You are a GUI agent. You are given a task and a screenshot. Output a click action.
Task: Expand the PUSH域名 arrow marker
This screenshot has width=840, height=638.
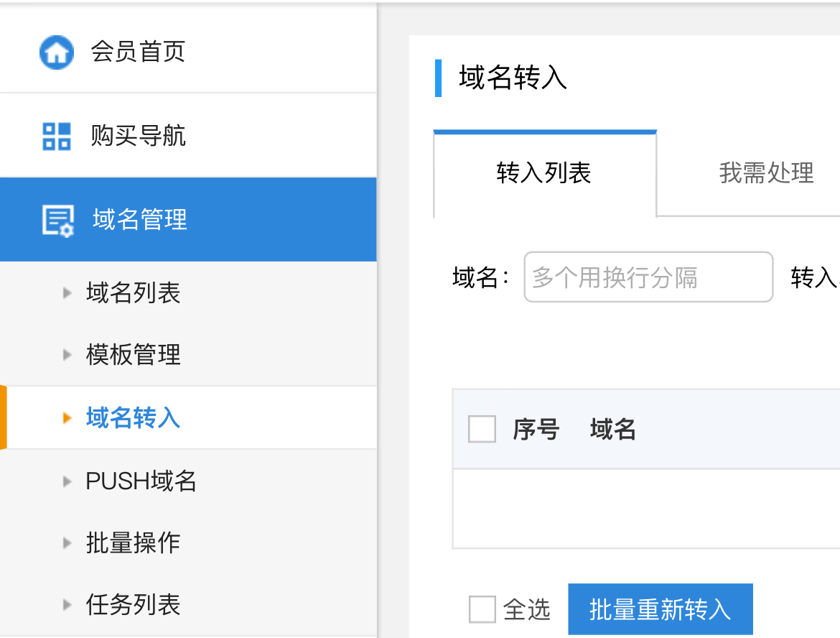[67, 481]
